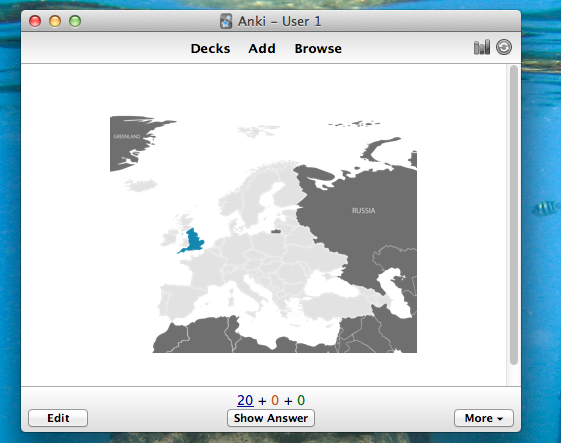
Task: Click the sync circular arrows icon
Action: [x=504, y=47]
